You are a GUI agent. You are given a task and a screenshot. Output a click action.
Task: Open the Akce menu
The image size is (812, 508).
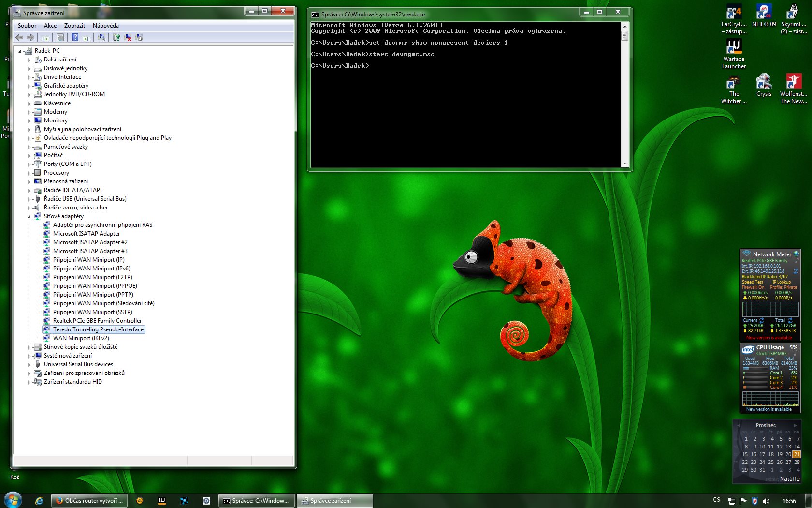(50, 26)
